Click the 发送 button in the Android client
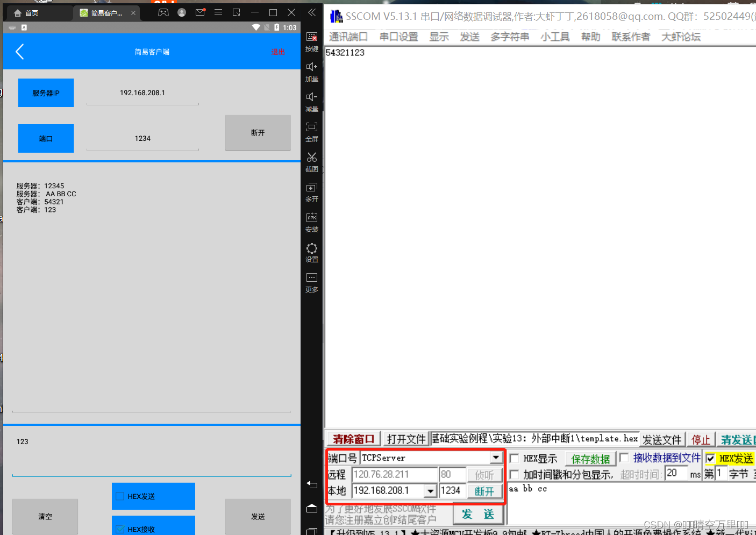Viewport: 756px width, 535px height. coord(258,516)
